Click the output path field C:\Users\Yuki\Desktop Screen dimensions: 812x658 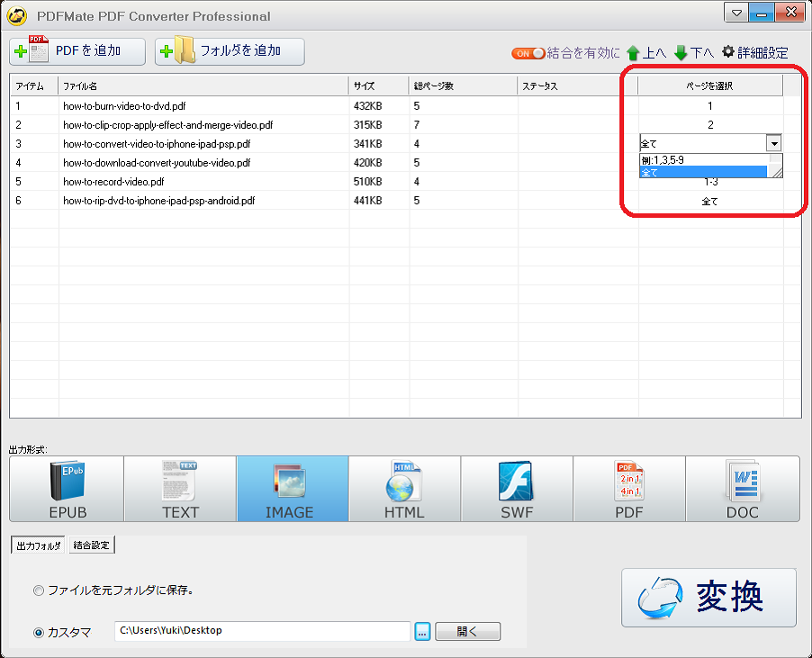tap(263, 631)
